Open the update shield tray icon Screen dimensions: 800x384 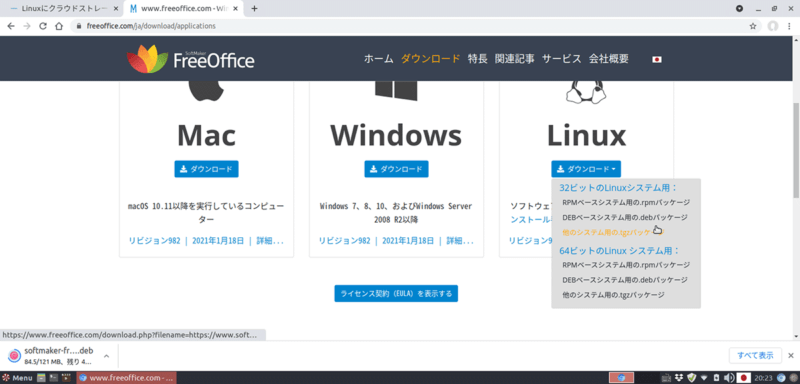click(x=691, y=378)
